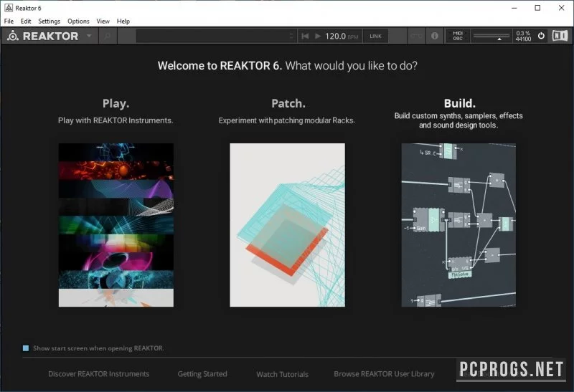Step through presets with the snapshot arrows

click(x=291, y=37)
